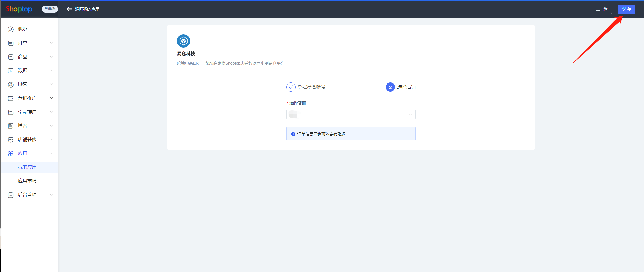Collapse the 应用 chevron
The image size is (644, 272).
click(51, 153)
